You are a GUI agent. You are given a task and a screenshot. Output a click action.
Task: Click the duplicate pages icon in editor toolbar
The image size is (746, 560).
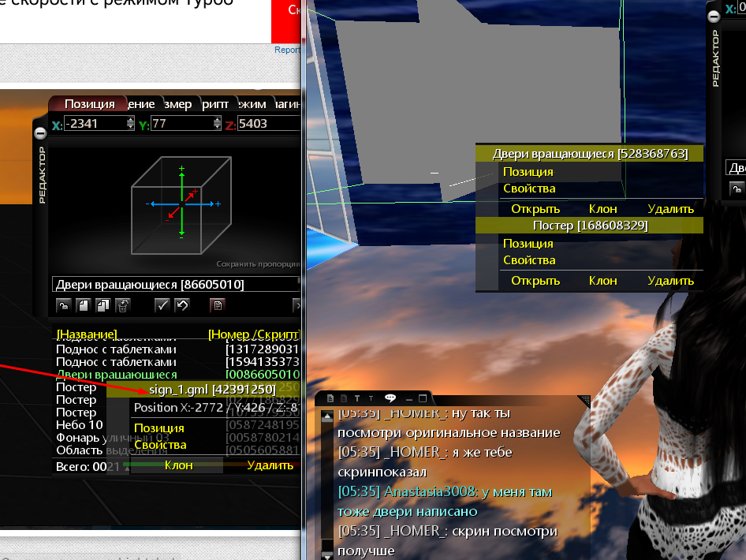[102, 304]
